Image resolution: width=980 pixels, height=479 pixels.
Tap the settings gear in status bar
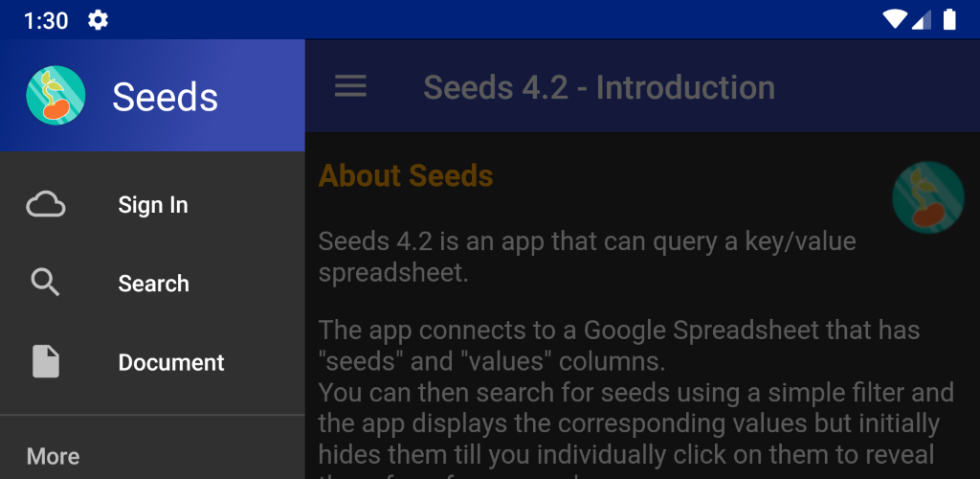point(98,20)
